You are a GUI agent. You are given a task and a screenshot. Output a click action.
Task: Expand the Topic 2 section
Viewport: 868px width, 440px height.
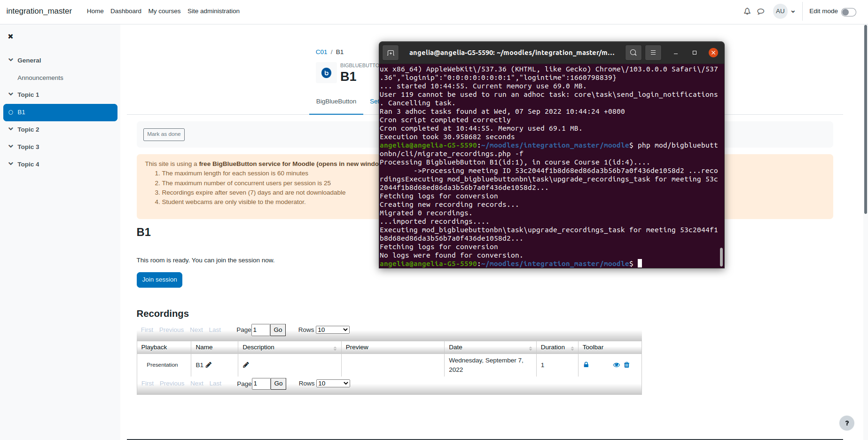[x=11, y=129]
